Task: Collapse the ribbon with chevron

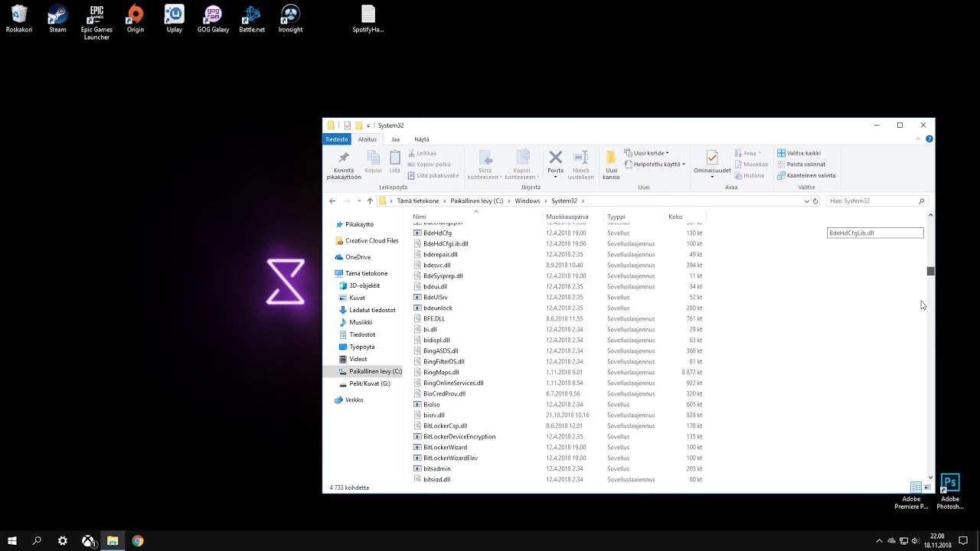Action: (x=919, y=139)
